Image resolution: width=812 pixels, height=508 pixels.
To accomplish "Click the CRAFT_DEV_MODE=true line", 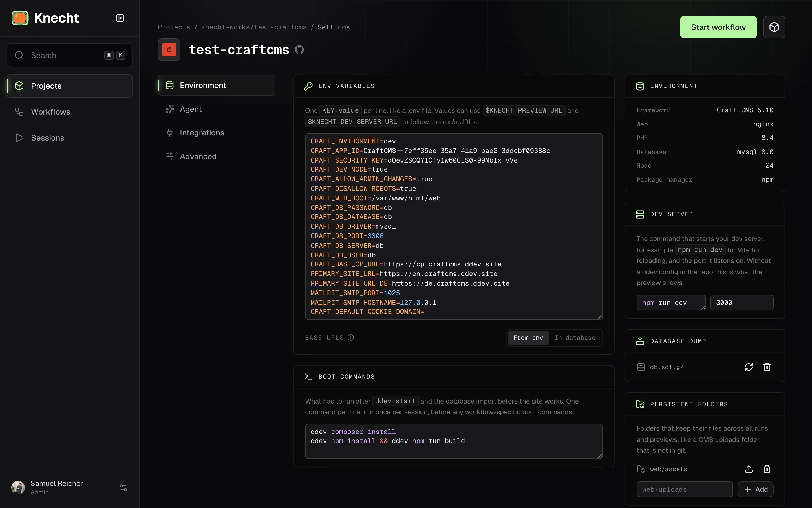I will 349,169.
